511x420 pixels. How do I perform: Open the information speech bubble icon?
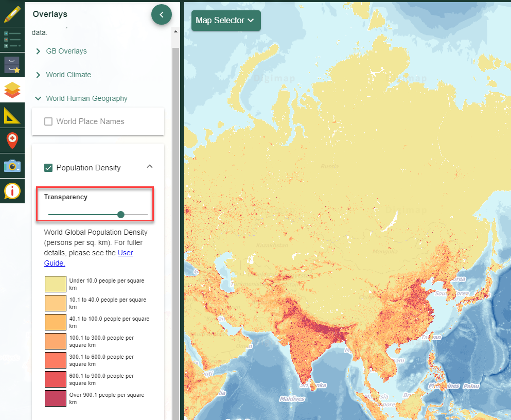12,190
